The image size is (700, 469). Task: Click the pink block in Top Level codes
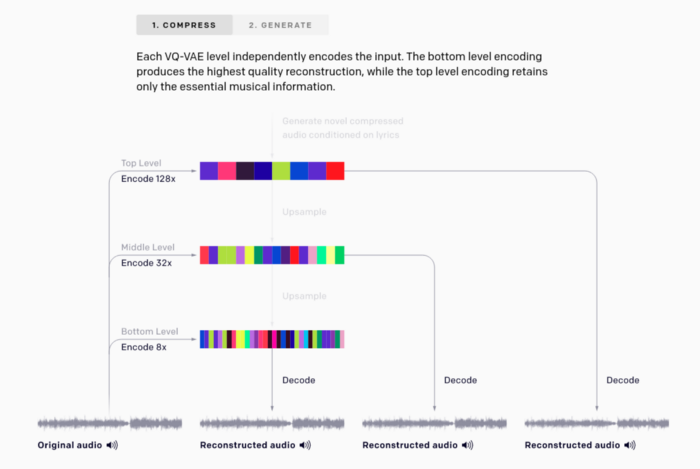pos(227,171)
